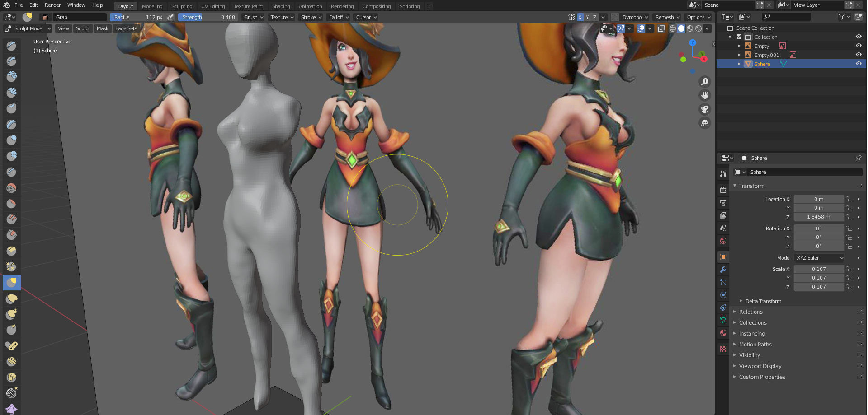Select the Rotate brush tool
This screenshot has width=868, height=415.
(x=11, y=377)
